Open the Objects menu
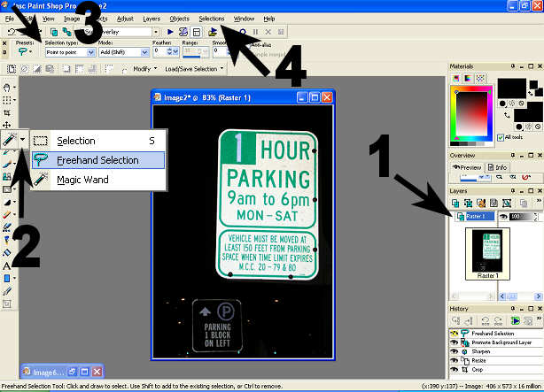 (x=179, y=19)
